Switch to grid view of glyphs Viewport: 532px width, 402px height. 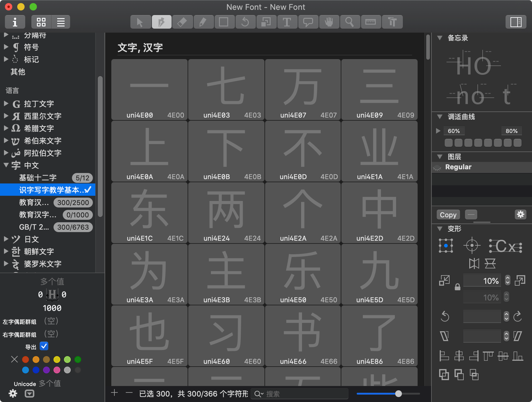[x=41, y=22]
